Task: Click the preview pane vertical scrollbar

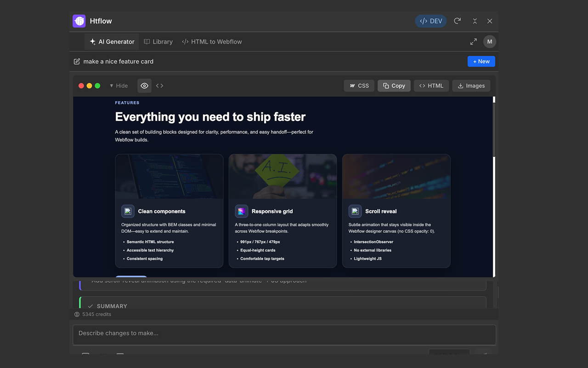Action: click(x=494, y=129)
